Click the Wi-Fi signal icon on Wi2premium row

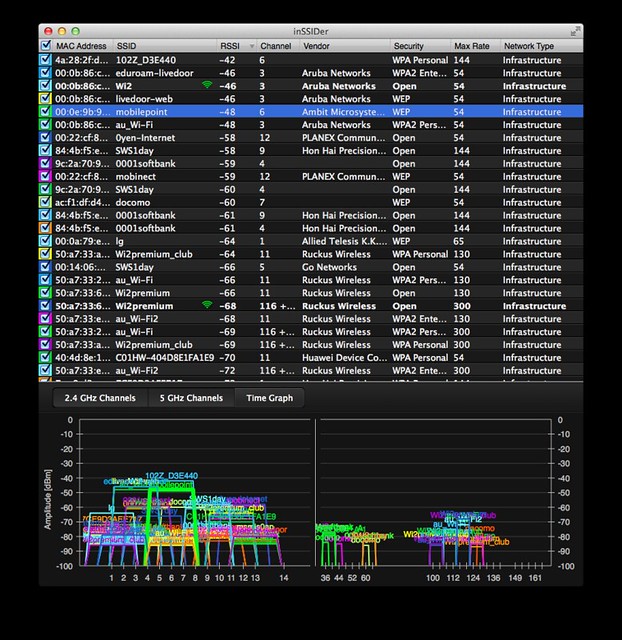pos(207,304)
